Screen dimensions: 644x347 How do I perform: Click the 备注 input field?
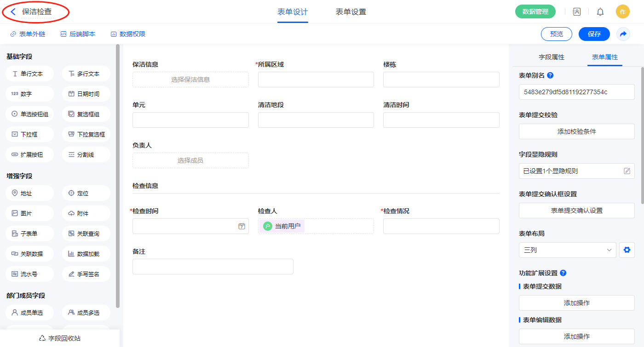[x=213, y=267]
